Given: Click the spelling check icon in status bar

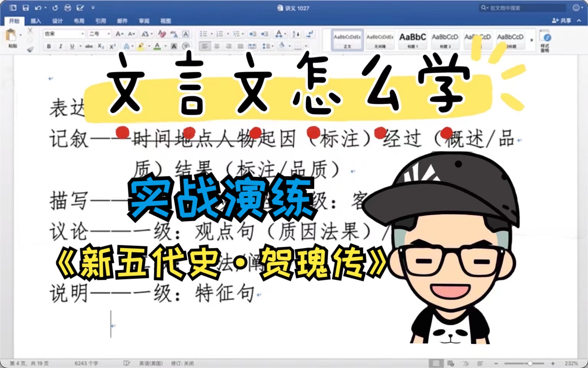Looking at the screenshot, I should pos(127,363).
